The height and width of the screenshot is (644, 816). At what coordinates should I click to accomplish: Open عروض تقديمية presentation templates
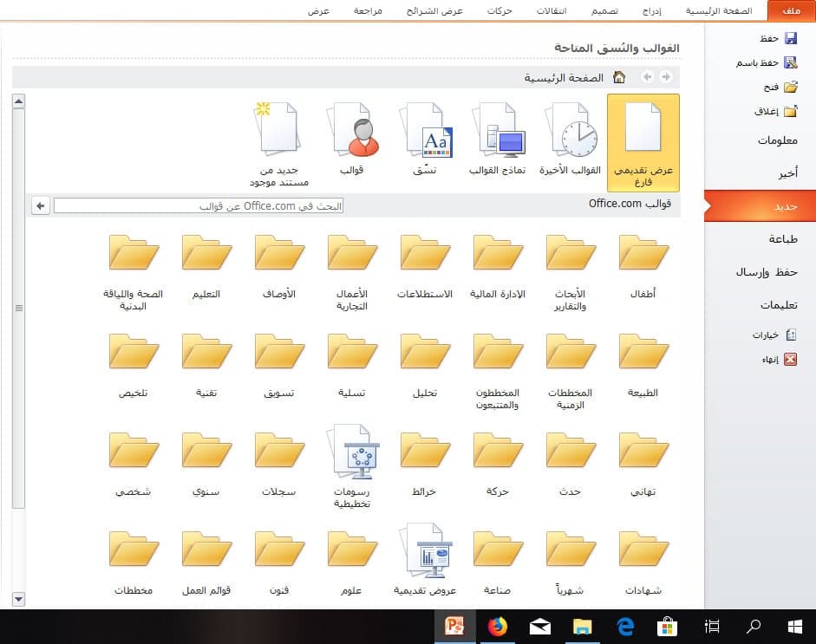(425, 560)
